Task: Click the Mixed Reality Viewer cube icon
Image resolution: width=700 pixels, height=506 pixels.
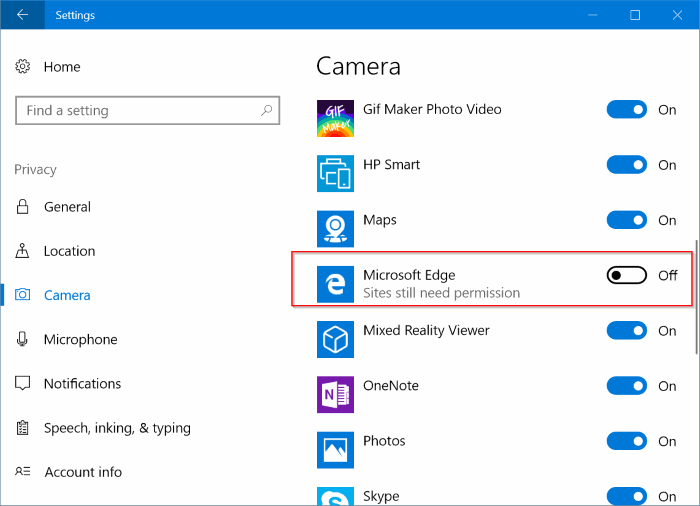Action: (335, 339)
